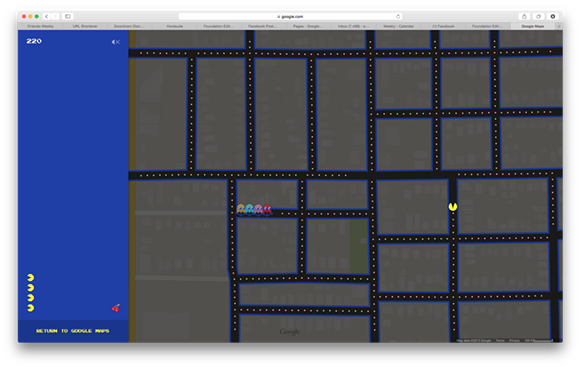The width and height of the screenshot is (580, 367).
Task: Click the cherry bonus icon in sidebar
Action: (116, 308)
